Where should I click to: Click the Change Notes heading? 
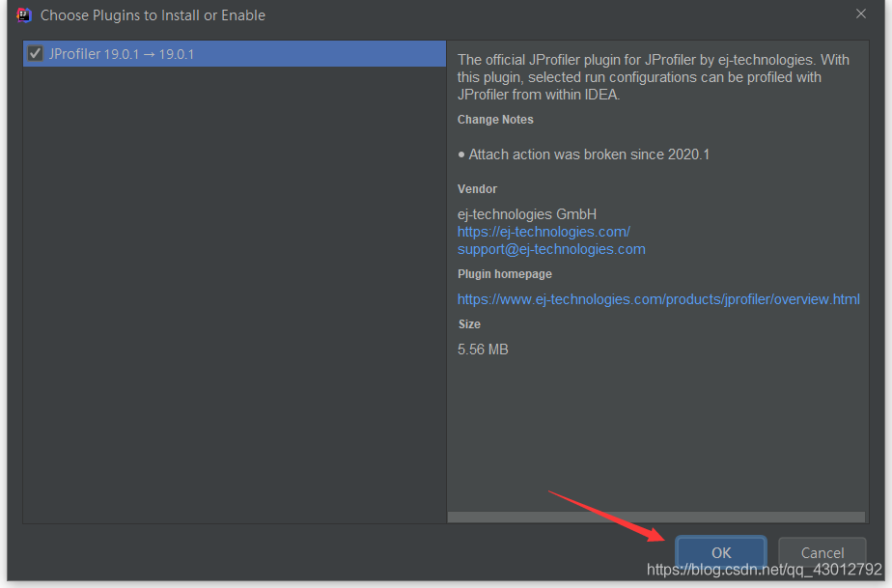point(495,120)
